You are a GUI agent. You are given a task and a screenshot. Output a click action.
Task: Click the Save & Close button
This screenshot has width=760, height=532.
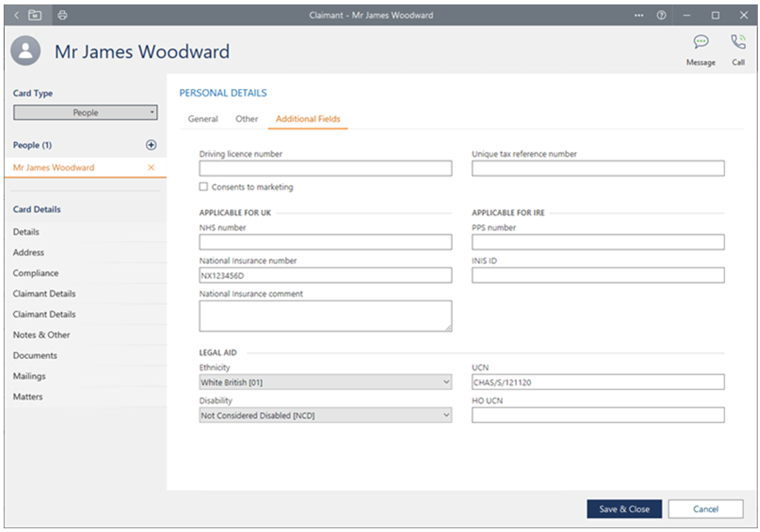624,509
